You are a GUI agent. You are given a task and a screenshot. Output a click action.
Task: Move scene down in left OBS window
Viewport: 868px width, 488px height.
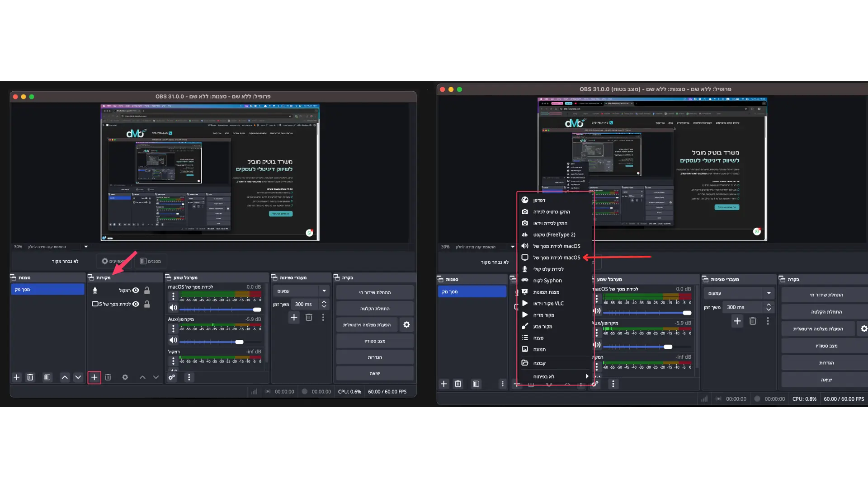pyautogui.click(x=78, y=377)
